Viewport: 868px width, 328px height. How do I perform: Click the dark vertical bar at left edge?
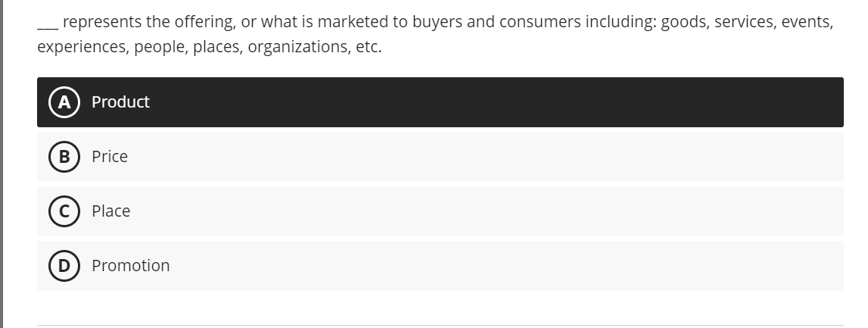pos(2,164)
